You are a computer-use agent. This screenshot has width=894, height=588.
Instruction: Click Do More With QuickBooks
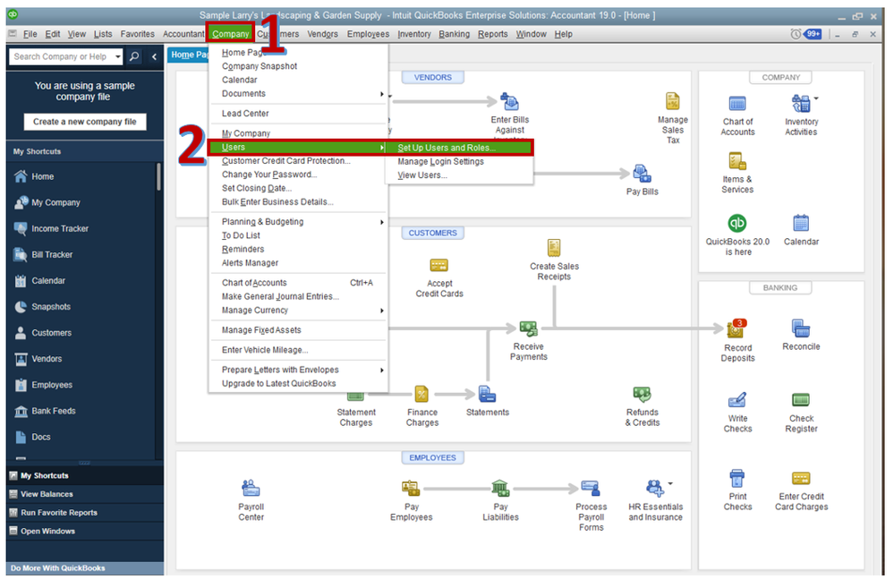point(84,568)
